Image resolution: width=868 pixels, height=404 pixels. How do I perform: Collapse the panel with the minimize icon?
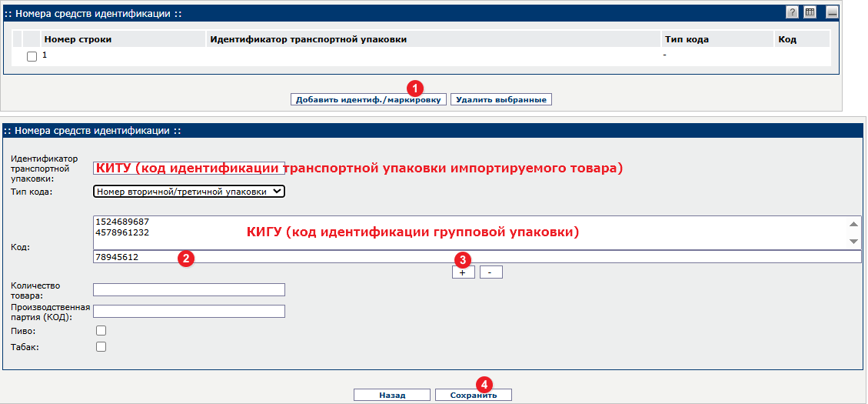click(x=832, y=12)
